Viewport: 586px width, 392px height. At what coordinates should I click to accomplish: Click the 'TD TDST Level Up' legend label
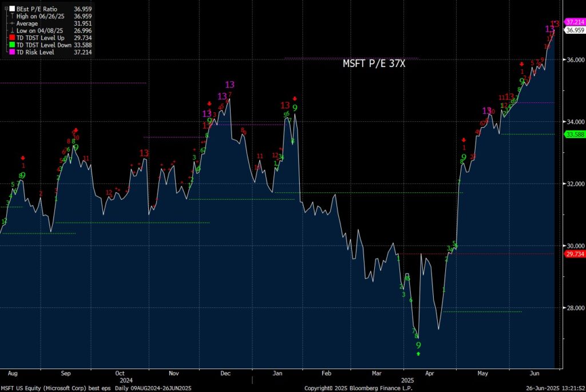click(x=41, y=38)
